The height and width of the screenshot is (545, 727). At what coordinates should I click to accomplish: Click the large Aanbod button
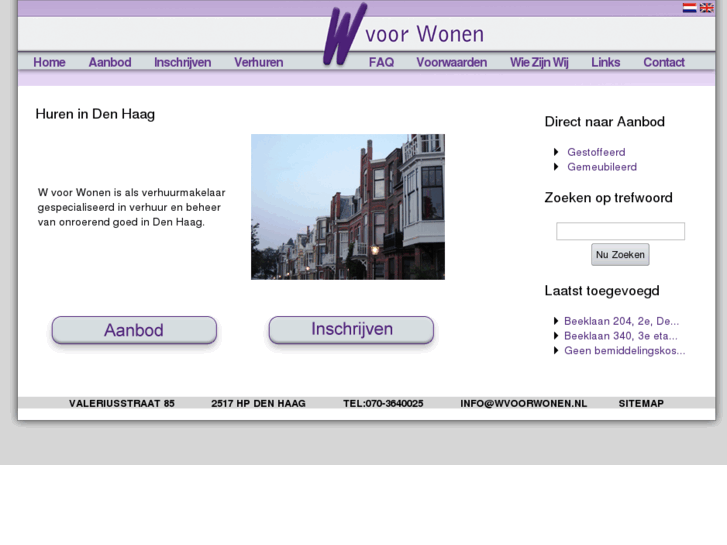134,330
